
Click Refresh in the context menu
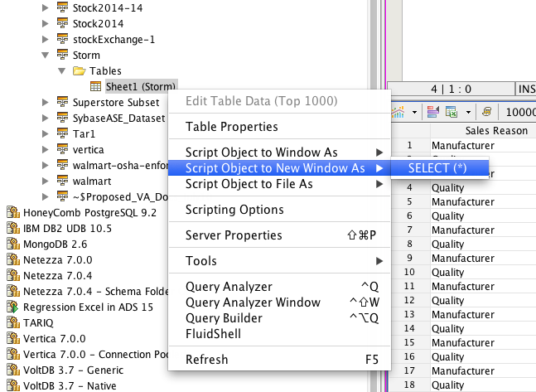pyautogui.click(x=206, y=360)
